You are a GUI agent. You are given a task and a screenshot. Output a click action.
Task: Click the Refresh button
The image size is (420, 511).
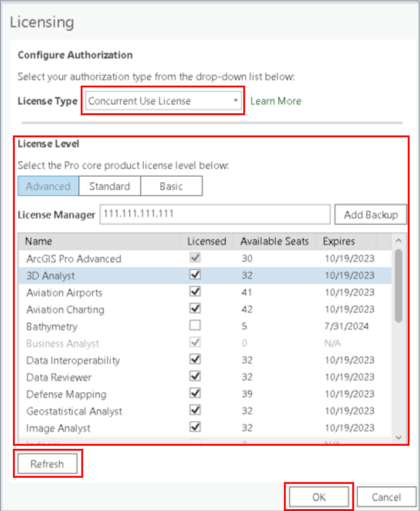click(47, 464)
